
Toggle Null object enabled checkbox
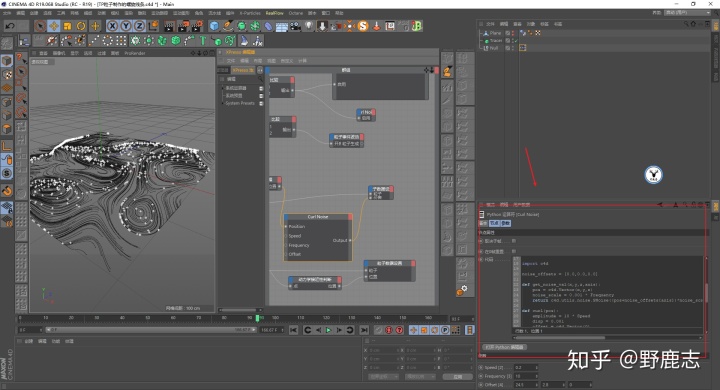tap(508, 48)
